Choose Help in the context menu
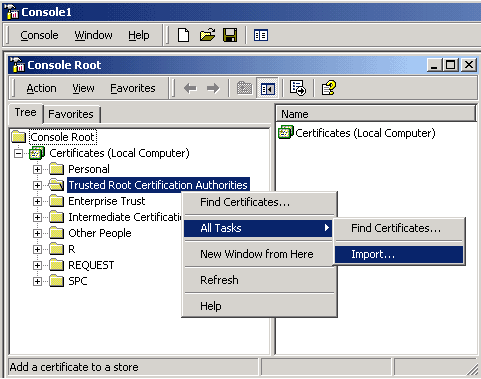Viewport: 481px width, 379px height. point(259,306)
